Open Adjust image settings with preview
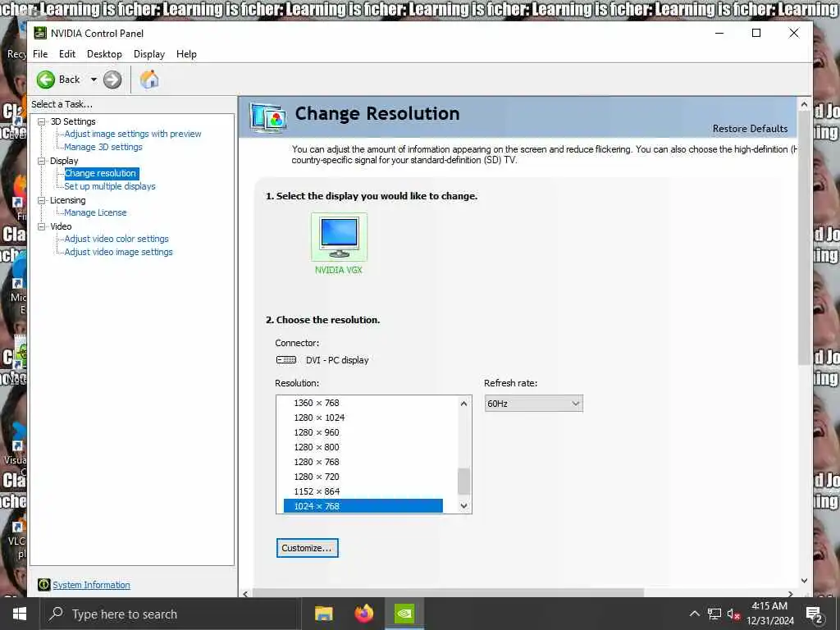 [x=133, y=134]
